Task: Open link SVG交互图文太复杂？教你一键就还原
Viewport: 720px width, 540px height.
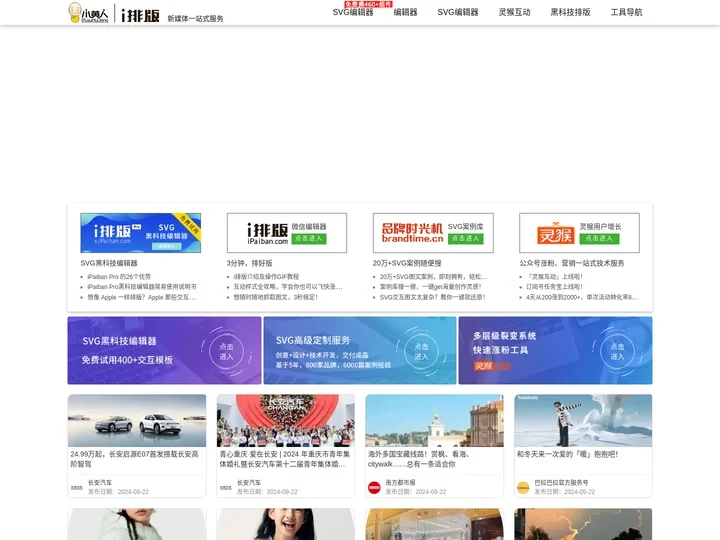Action: pyautogui.click(x=433, y=297)
